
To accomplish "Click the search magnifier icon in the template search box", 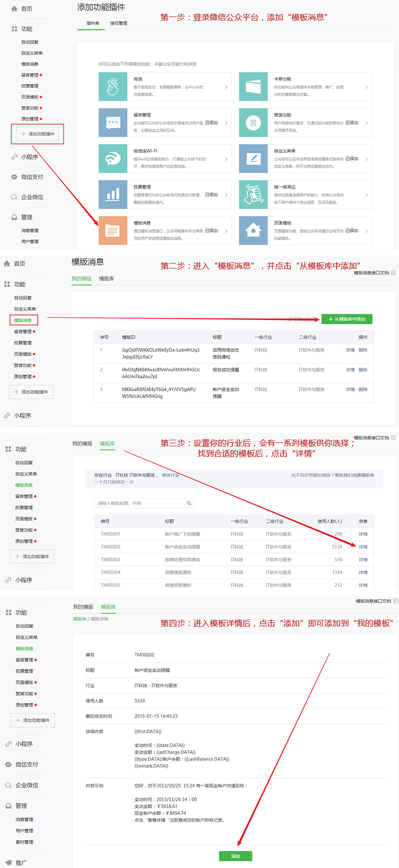I will [189, 503].
